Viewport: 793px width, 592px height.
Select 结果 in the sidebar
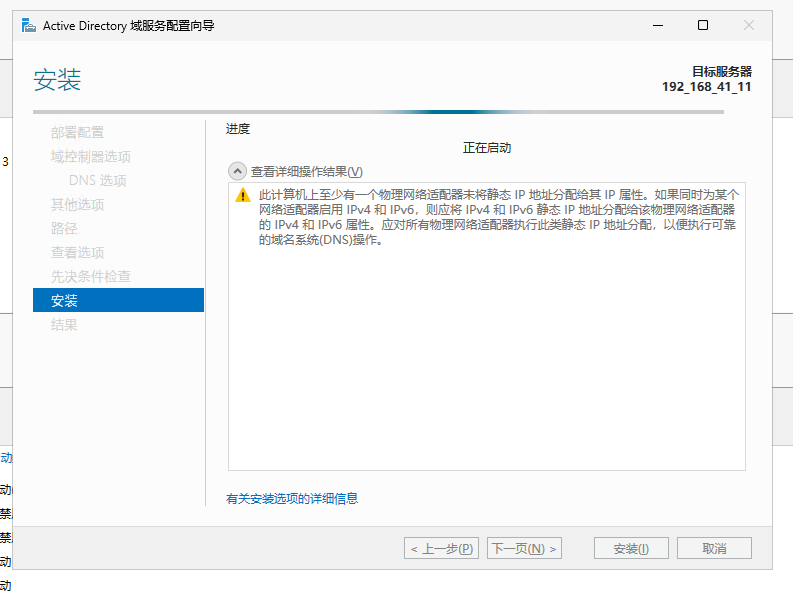[x=64, y=325]
